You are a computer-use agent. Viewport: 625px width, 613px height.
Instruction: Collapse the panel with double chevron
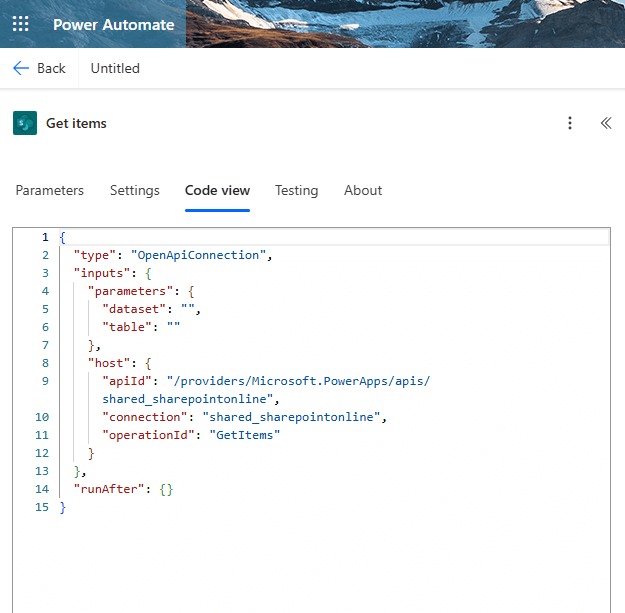(606, 123)
